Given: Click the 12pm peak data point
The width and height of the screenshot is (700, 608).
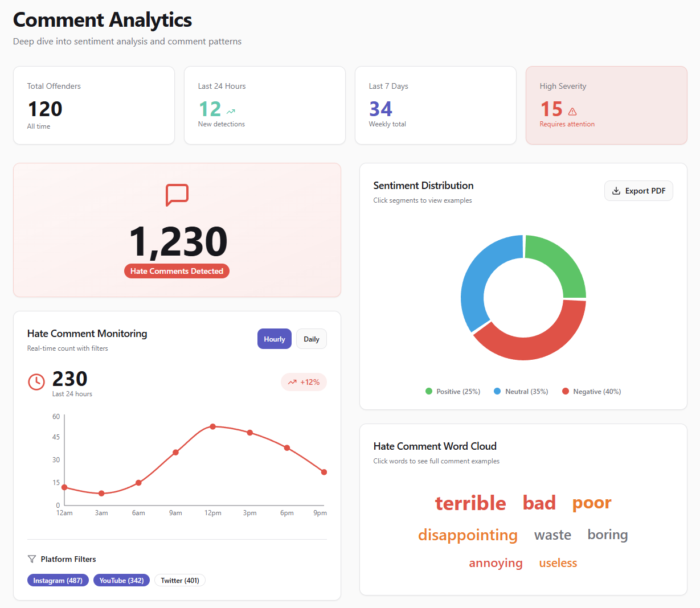Looking at the screenshot, I should [x=212, y=426].
